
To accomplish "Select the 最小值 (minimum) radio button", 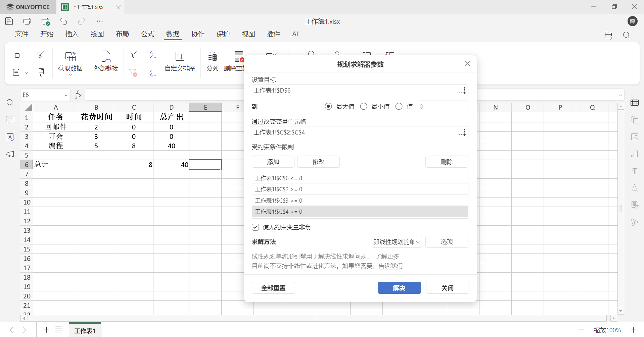I will [x=364, y=106].
